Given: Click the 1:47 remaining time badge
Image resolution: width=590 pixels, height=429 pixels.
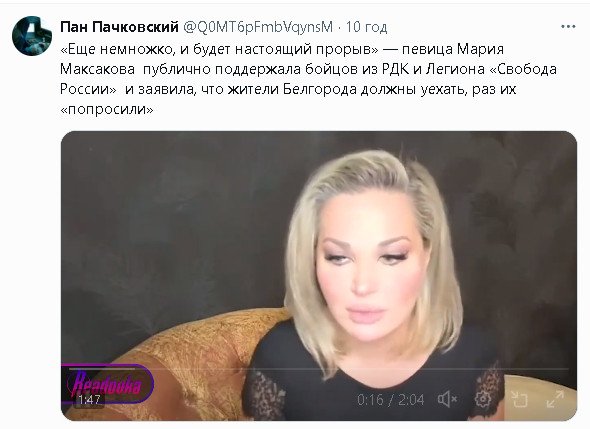Looking at the screenshot, I should (89, 400).
